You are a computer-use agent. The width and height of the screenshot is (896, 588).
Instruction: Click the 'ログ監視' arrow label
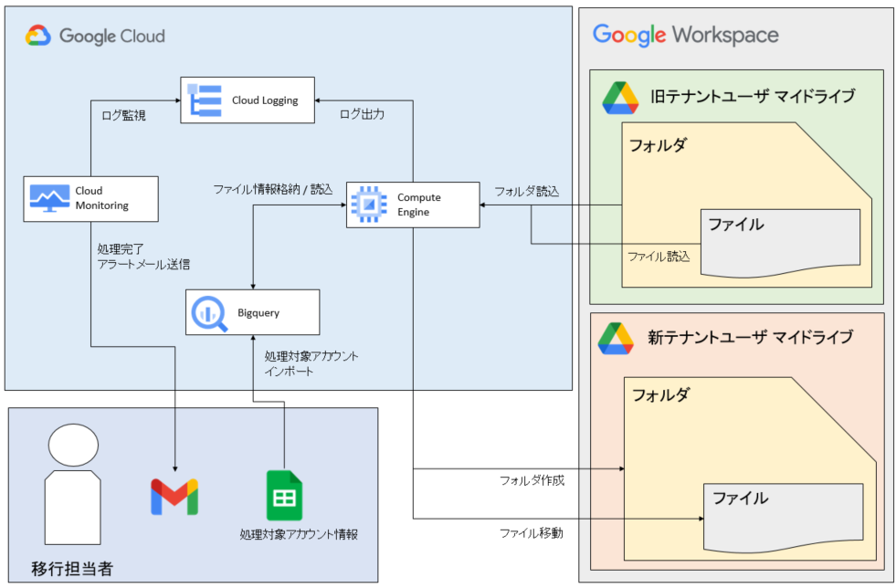pos(123,115)
